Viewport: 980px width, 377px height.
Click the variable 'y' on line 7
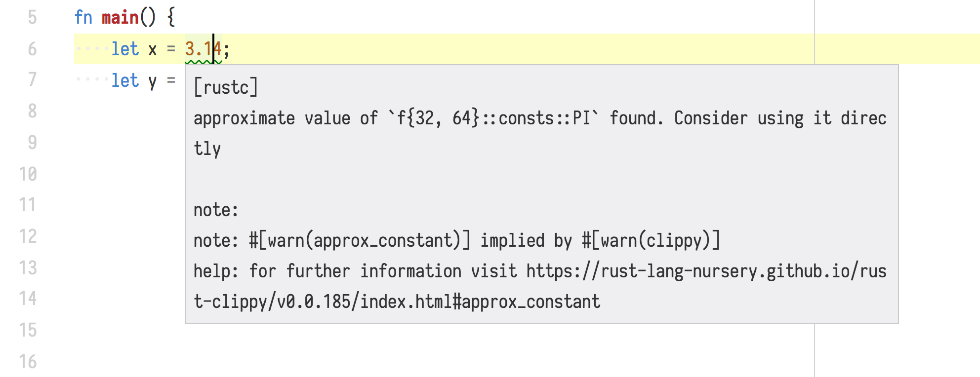(x=153, y=81)
